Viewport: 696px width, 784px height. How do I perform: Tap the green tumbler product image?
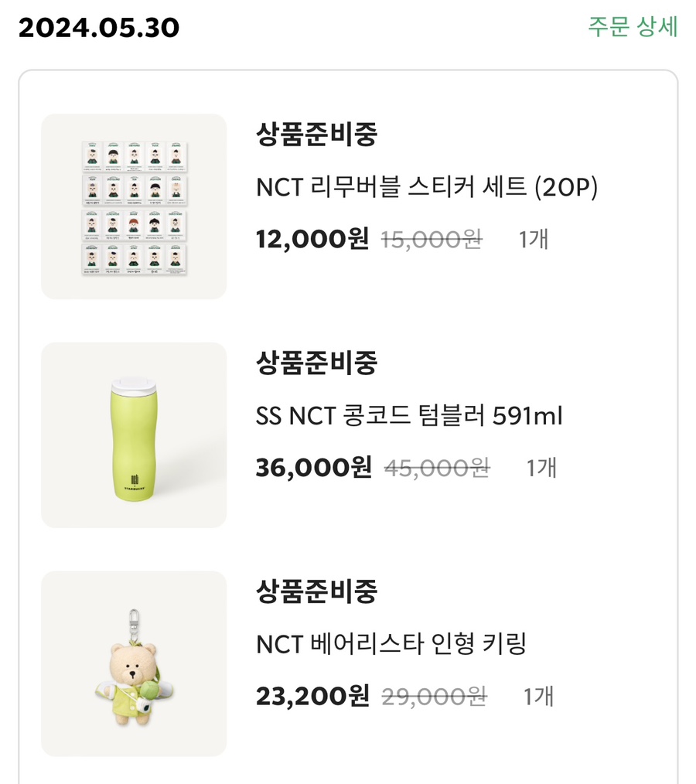coord(134,435)
